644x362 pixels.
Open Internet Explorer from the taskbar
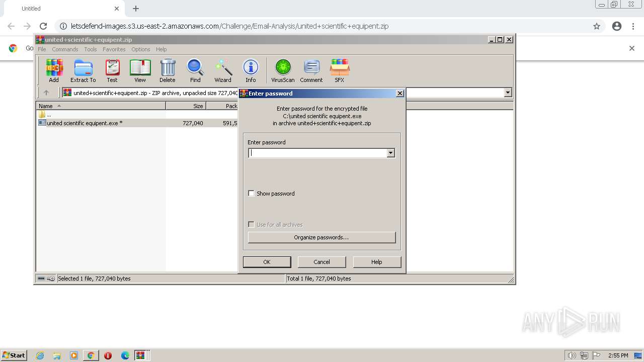tap(40, 355)
